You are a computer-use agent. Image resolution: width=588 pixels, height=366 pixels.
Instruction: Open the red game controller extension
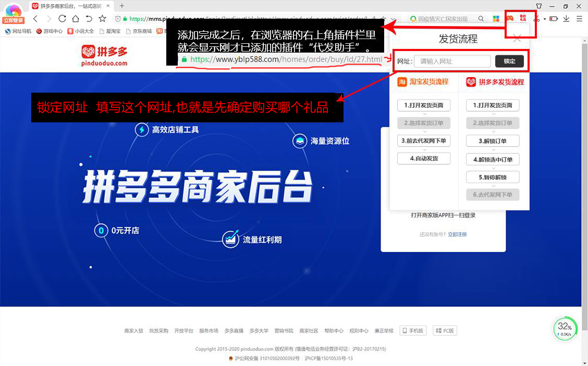click(510, 18)
